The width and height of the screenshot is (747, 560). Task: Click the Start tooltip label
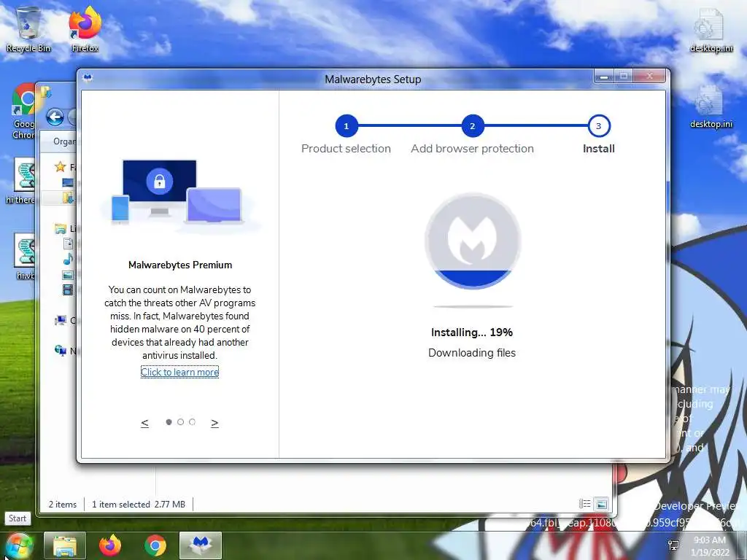[18, 518]
